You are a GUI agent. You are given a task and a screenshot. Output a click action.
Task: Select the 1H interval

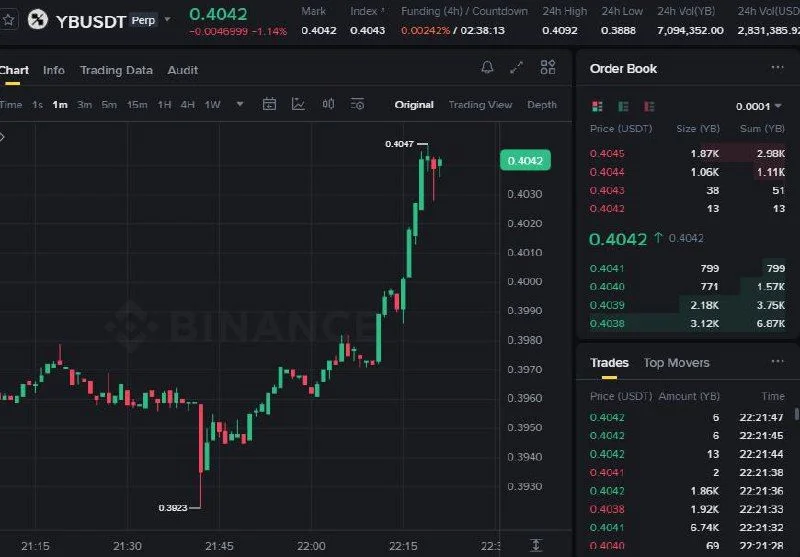(x=164, y=105)
